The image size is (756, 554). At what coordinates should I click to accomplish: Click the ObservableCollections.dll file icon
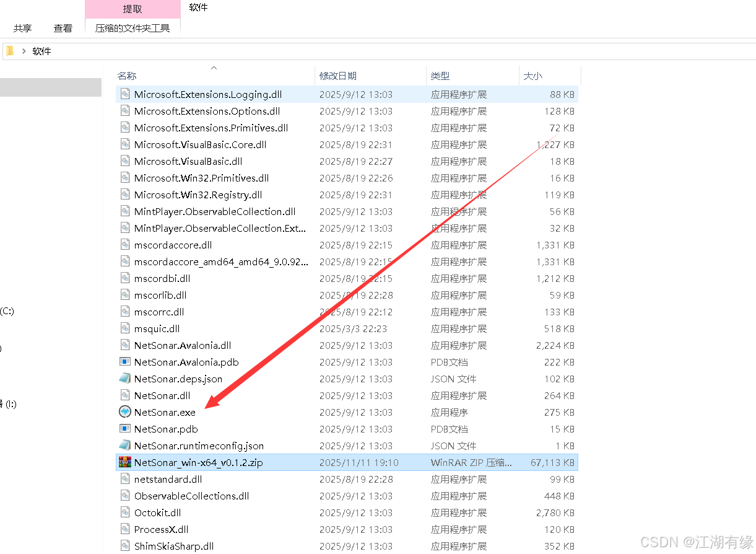124,496
